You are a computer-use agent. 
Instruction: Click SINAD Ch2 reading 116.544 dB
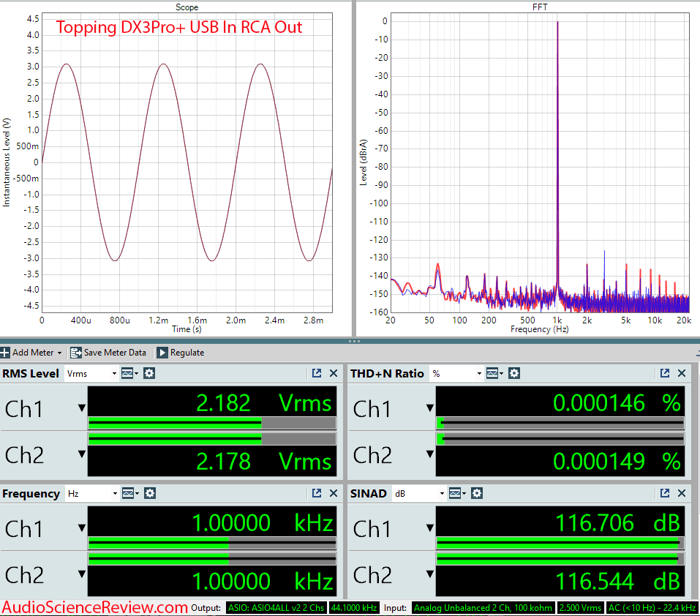[x=618, y=581]
